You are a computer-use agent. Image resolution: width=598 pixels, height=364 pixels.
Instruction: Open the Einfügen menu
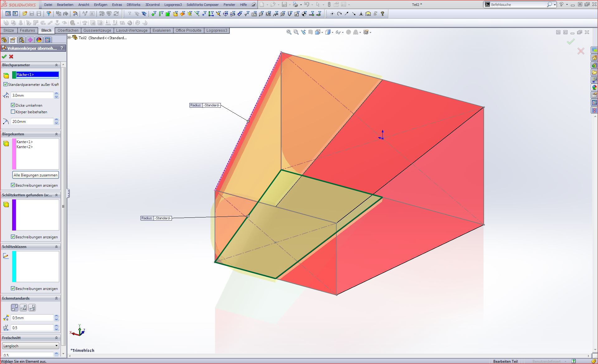tap(101, 5)
